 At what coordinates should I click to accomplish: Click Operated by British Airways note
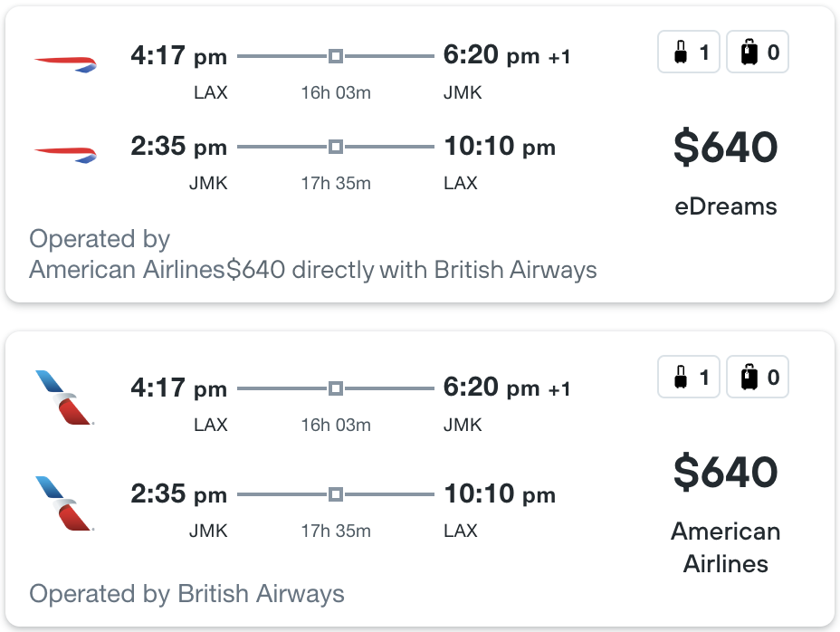point(186,594)
